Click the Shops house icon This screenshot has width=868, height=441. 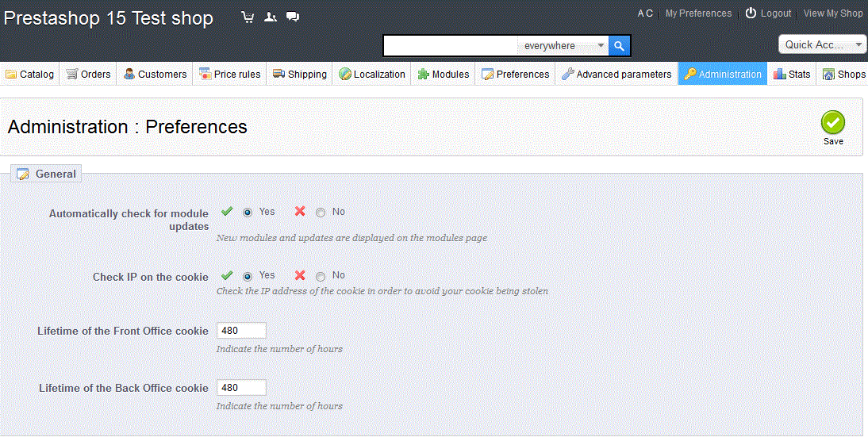coord(828,75)
